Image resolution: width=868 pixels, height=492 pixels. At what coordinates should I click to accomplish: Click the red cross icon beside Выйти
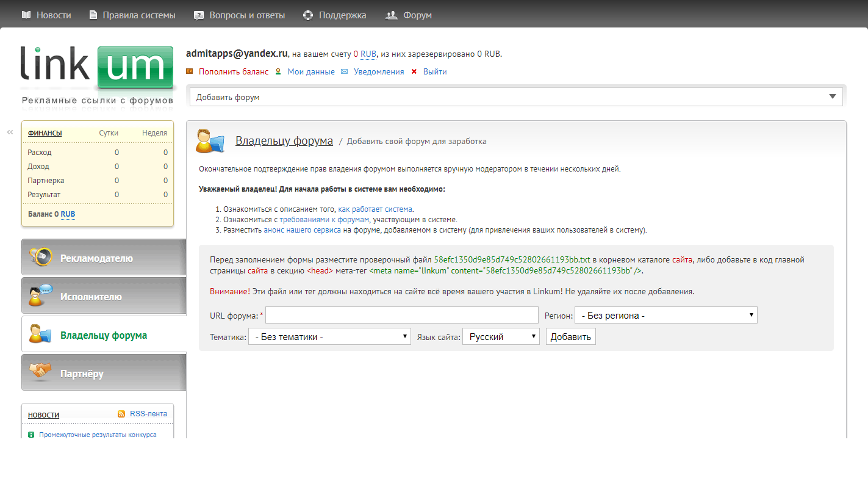pos(414,71)
